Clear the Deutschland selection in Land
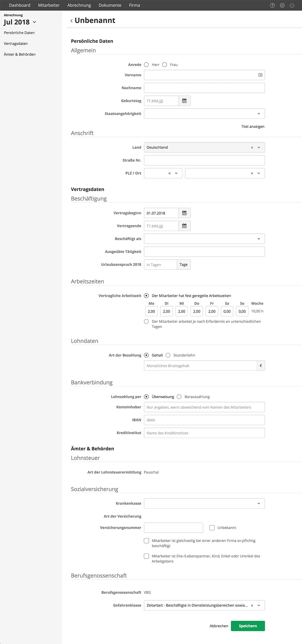This screenshot has height=644, width=302. [x=252, y=148]
